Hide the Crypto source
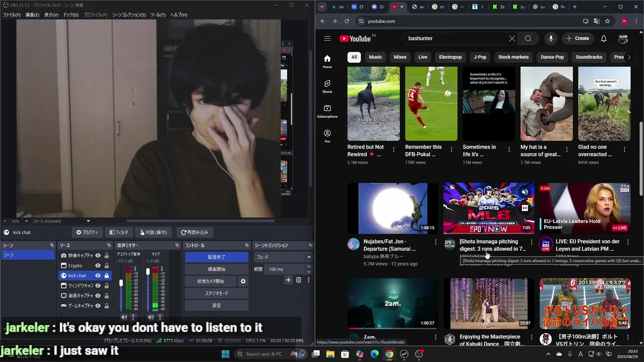 pyautogui.click(x=98, y=265)
